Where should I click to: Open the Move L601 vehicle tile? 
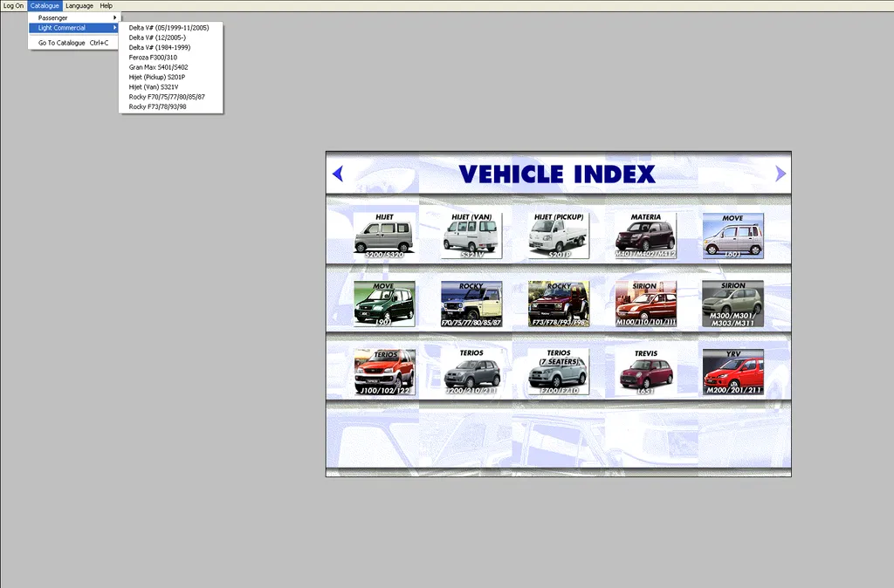(733, 236)
